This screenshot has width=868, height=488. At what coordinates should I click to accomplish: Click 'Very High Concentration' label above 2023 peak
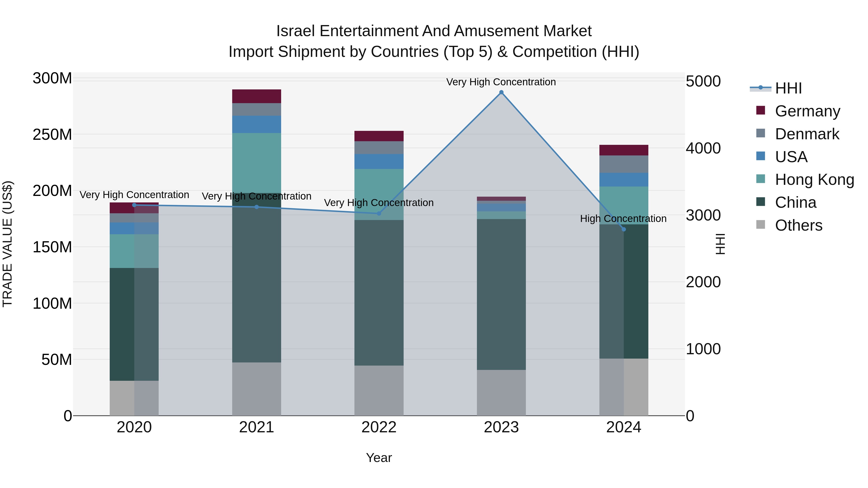click(501, 82)
